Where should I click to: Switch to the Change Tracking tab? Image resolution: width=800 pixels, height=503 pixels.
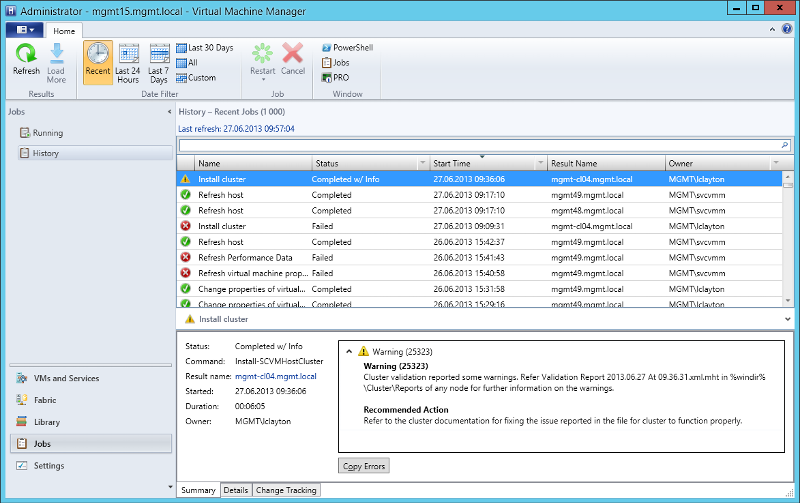coord(286,490)
